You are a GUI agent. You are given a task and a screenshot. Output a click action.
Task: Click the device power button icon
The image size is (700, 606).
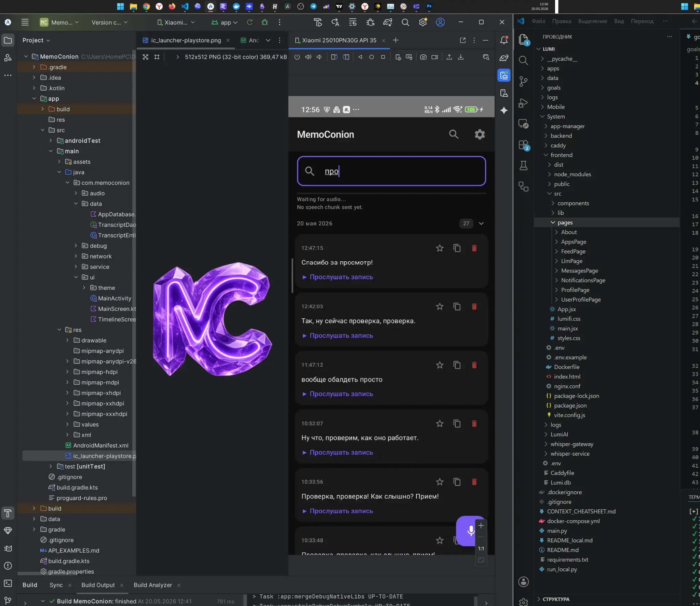[x=297, y=57]
